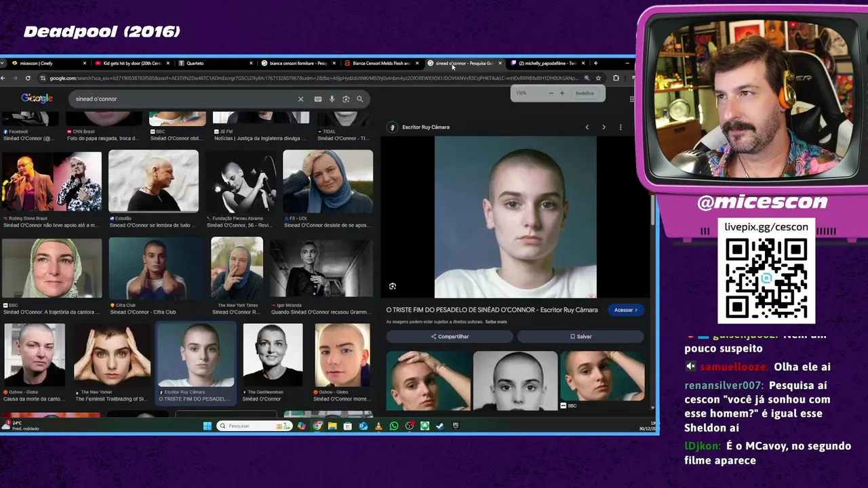Open O TRISTE FIM DO PESADELO title link
Screen dimensions: 868x488
pyautogui.click(x=492, y=310)
